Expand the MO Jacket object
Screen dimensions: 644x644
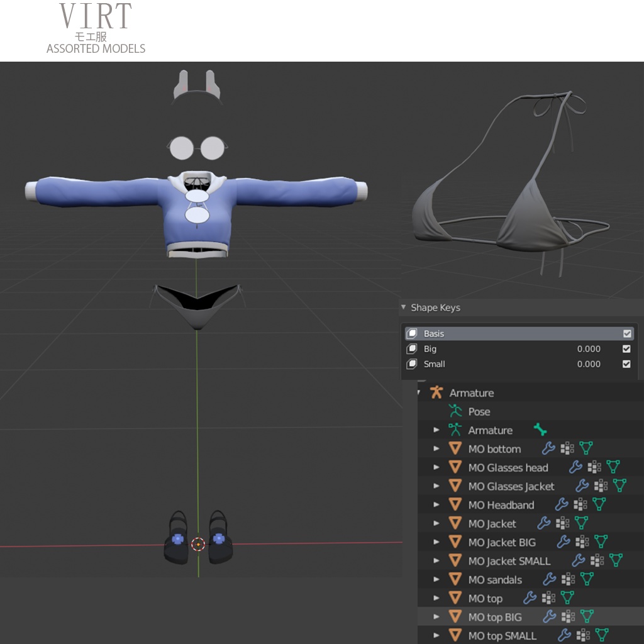coord(436,523)
